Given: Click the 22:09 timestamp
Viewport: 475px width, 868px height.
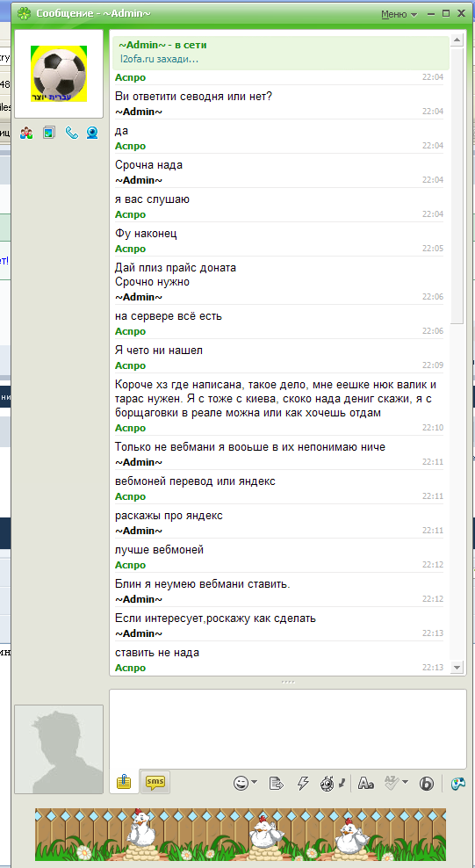Looking at the screenshot, I should click(x=433, y=365).
